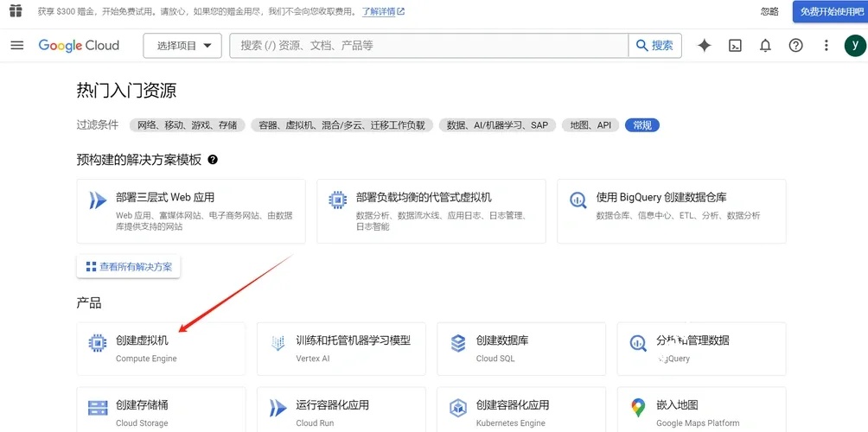Select the 网络、移动、游戏、存储 filter chip
868x432 pixels.
tap(187, 125)
